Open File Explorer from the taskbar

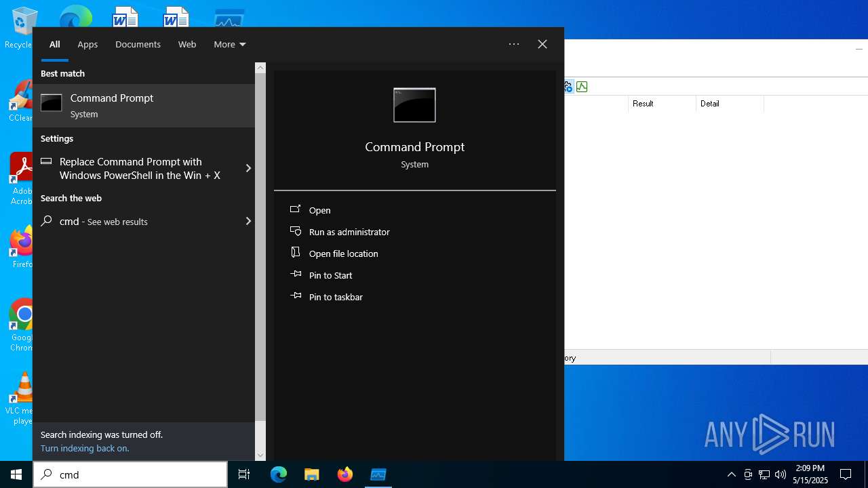click(x=312, y=474)
